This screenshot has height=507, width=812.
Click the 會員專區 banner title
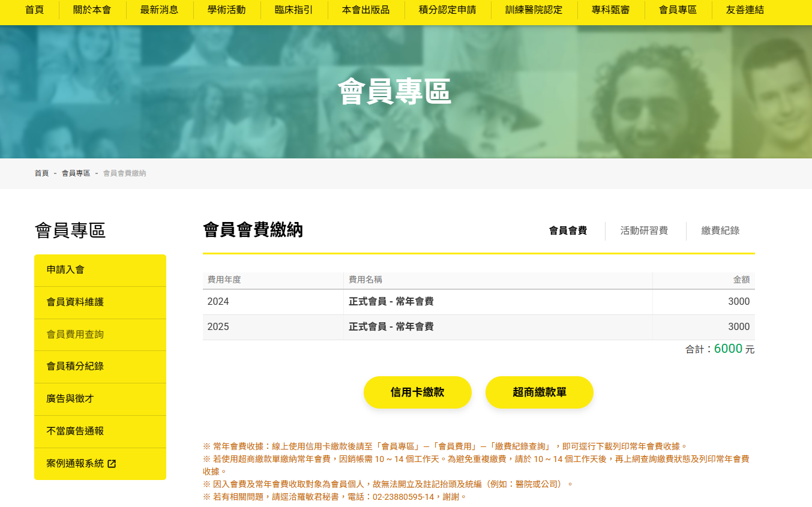pyautogui.click(x=394, y=91)
